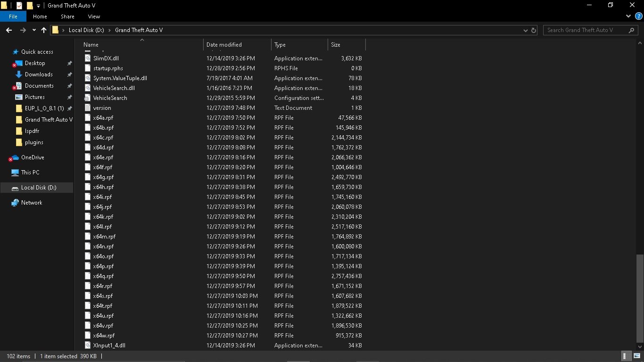Viewport: 644px width, 362px height.
Task: Click the x64m.rpf file icon
Action: point(88,237)
